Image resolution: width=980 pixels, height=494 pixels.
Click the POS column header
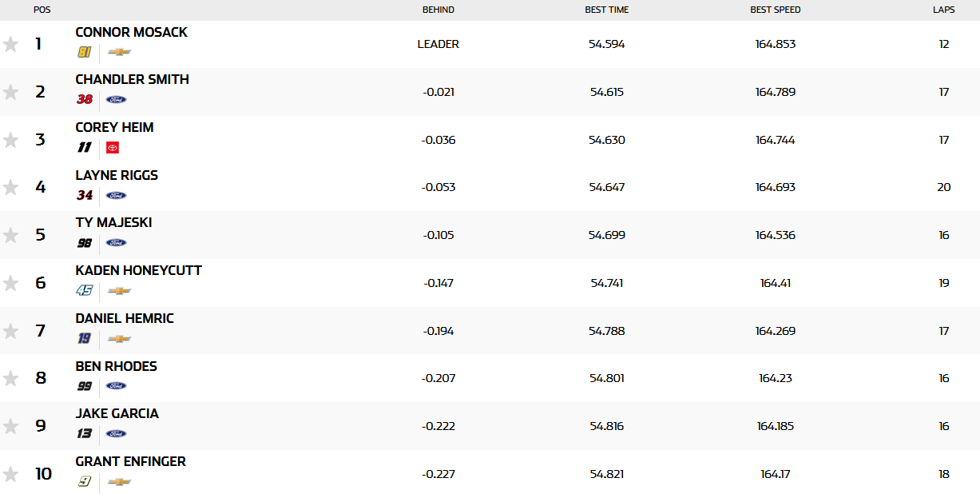click(42, 10)
